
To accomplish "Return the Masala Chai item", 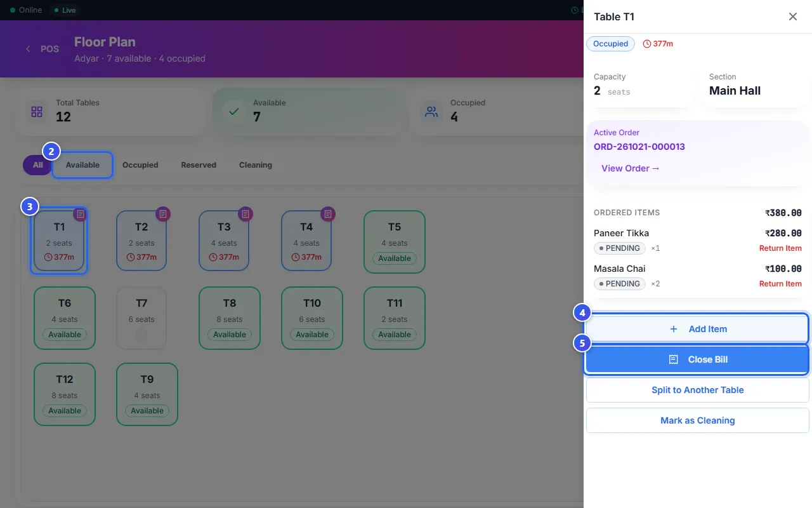I will point(780,284).
